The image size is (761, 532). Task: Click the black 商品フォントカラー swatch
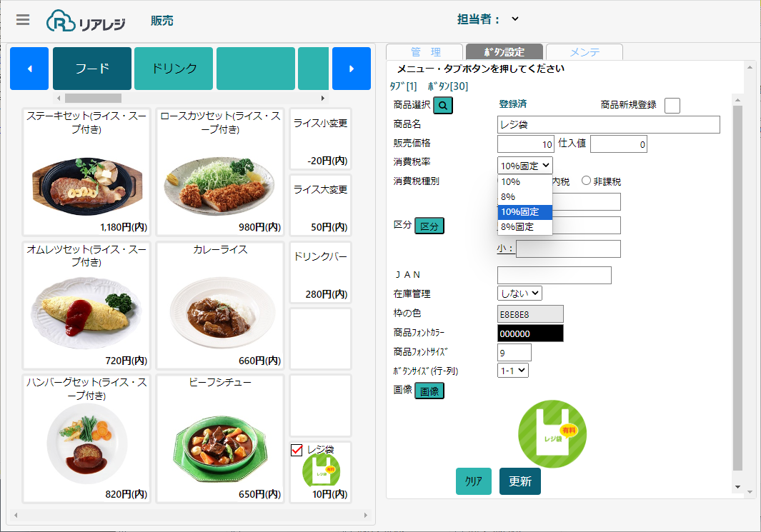(x=530, y=333)
